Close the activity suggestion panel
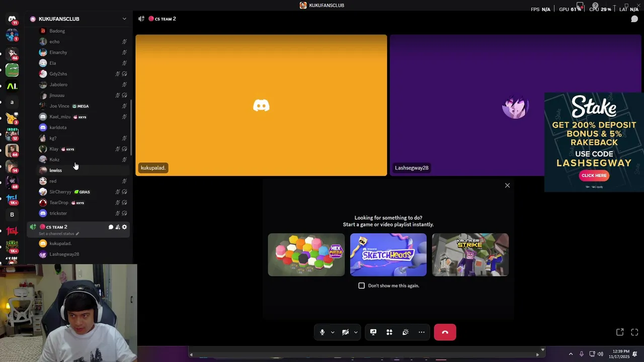 (x=507, y=186)
